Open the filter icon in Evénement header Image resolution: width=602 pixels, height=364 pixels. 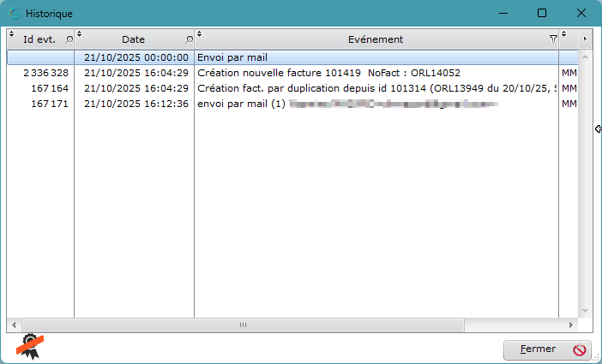pyautogui.click(x=553, y=39)
